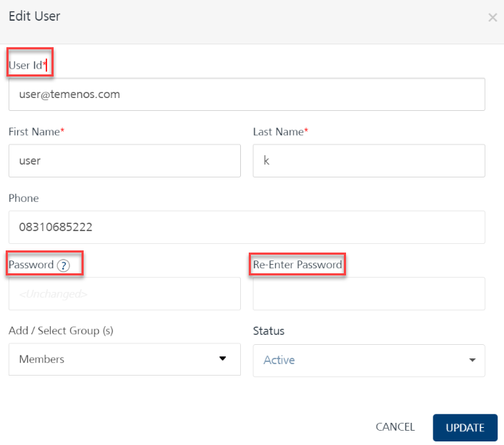
Task: Click the Status label text
Action: (269, 331)
